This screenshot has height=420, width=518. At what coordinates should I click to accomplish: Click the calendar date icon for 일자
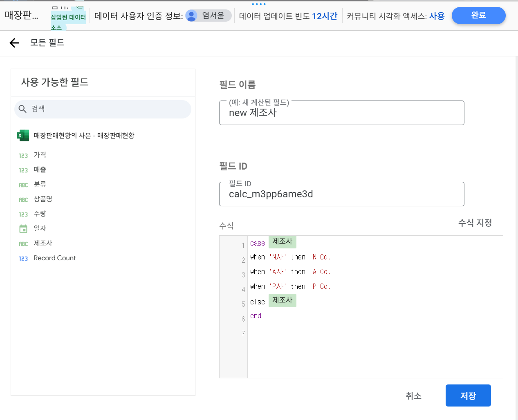coord(23,229)
